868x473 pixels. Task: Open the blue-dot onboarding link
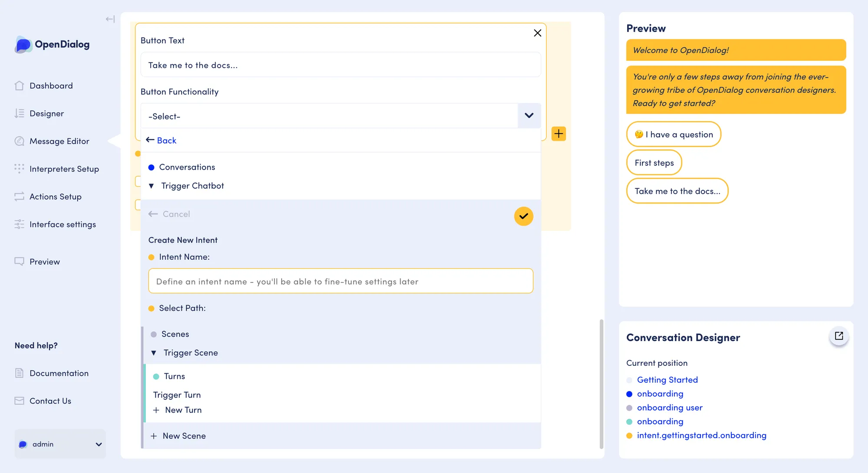(660, 394)
